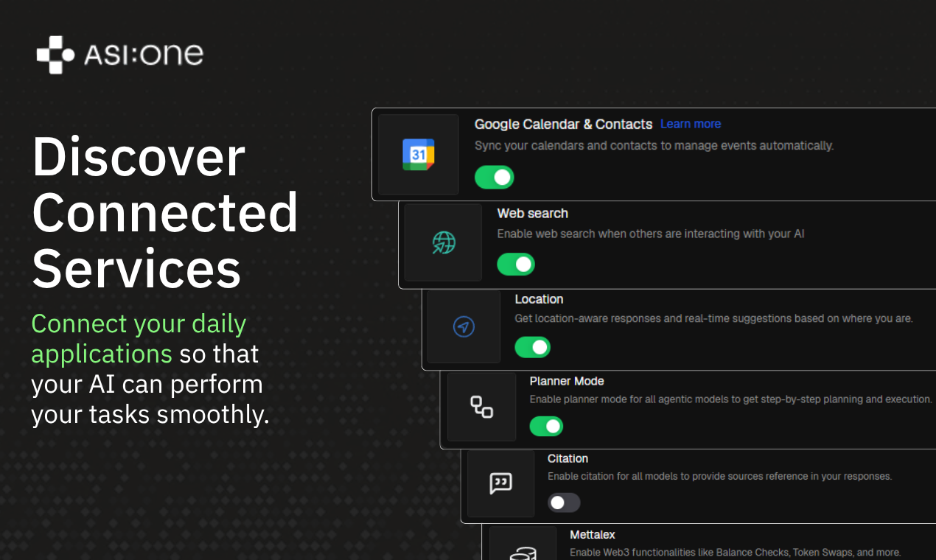Screen dimensions: 936x560
Task: Click the green 'Connect your daily applications' text
Action: (x=139, y=339)
